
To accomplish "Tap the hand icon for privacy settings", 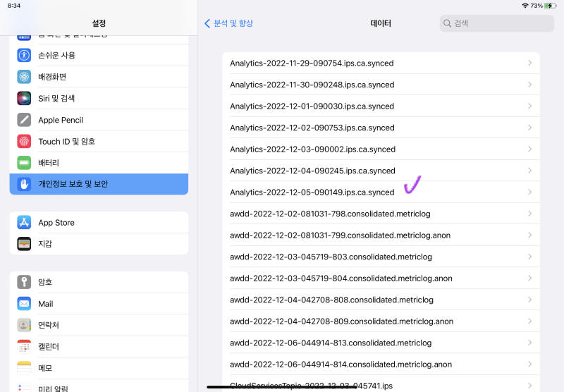I will (24, 184).
